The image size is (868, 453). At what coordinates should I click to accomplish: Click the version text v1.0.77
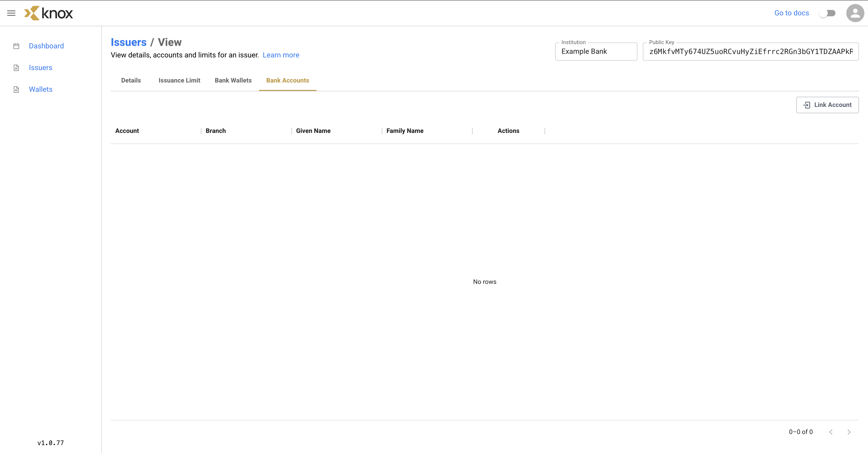tap(51, 443)
